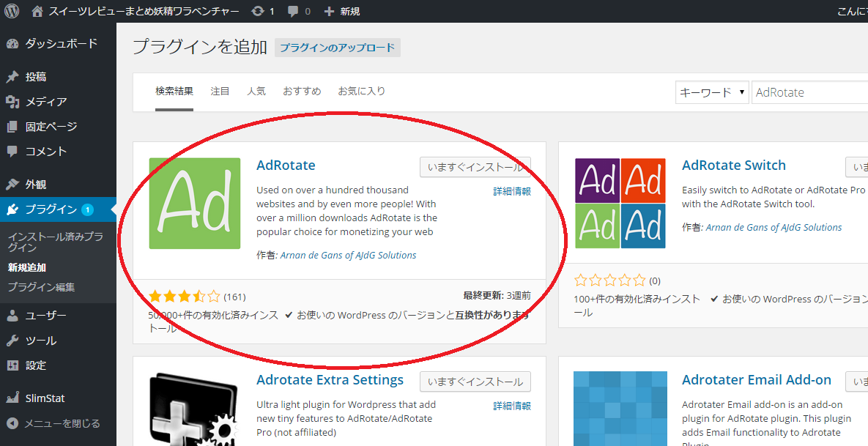Open the Adrotater Email Add-on title link

757,380
